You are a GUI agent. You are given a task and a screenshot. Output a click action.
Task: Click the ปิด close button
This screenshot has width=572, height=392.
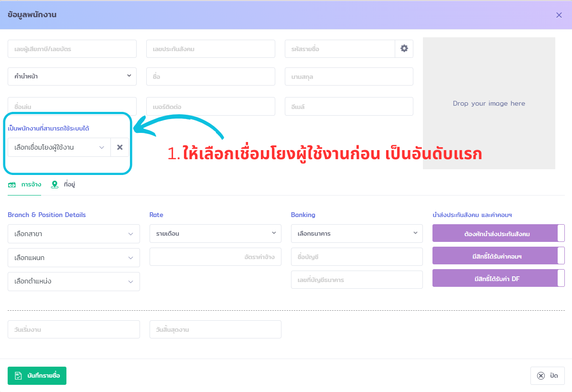pyautogui.click(x=548, y=376)
